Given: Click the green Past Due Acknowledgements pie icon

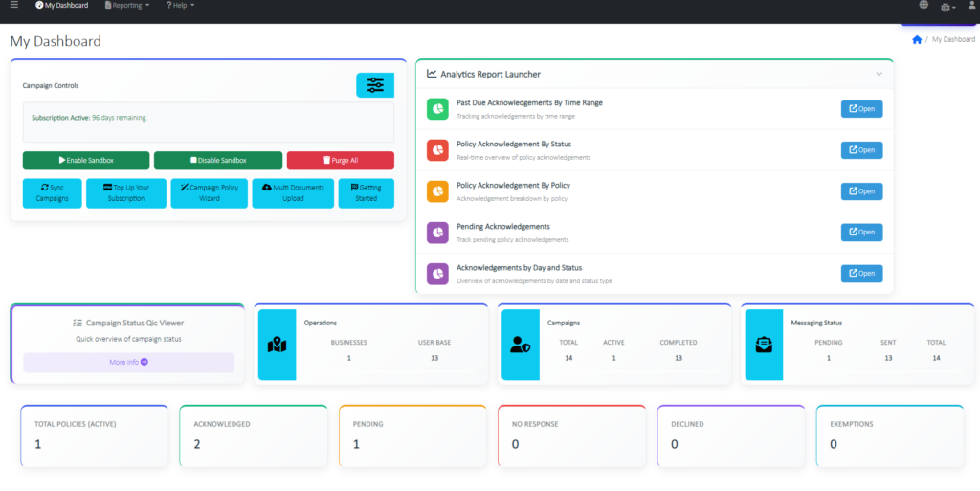Looking at the screenshot, I should click(437, 109).
